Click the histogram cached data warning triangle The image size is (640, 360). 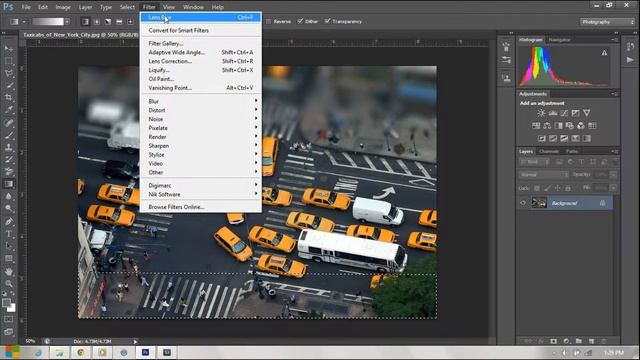click(604, 53)
